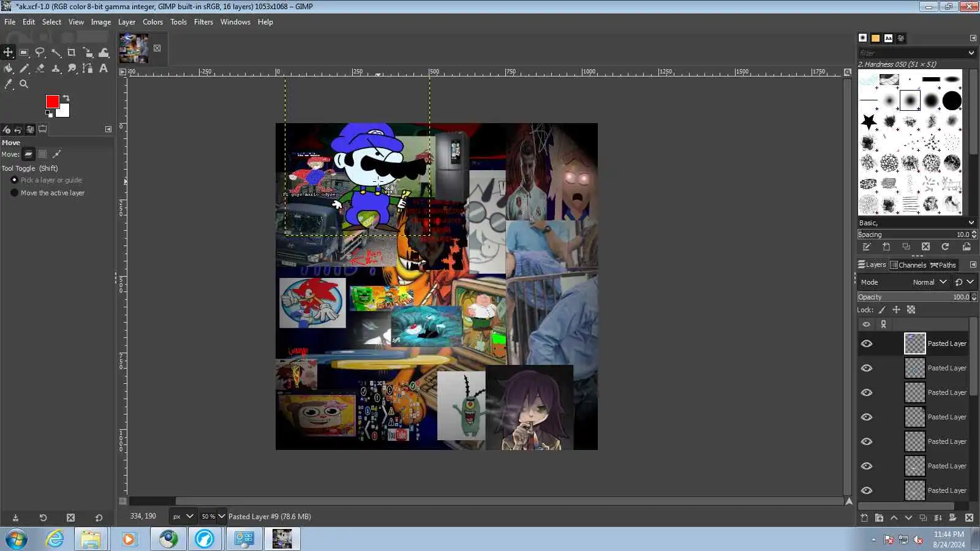Select the Rectangle Select tool
This screenshot has height=551, width=980.
(24, 53)
